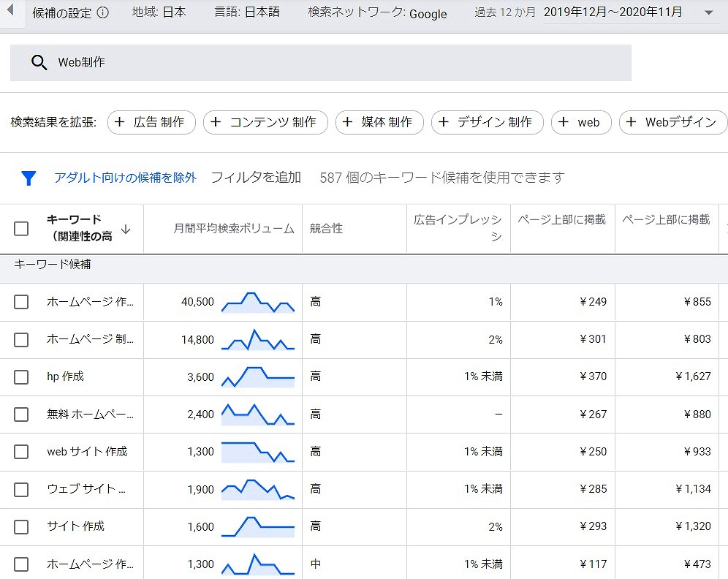Add コンテンツ 制作 to expand search results
The height and width of the screenshot is (579, 728).
[265, 122]
